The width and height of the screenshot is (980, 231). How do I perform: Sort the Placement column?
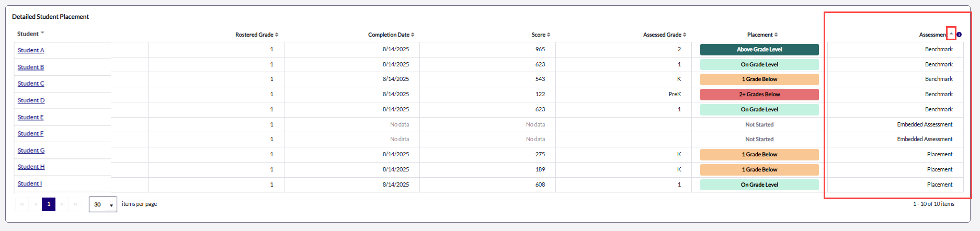pyautogui.click(x=776, y=35)
